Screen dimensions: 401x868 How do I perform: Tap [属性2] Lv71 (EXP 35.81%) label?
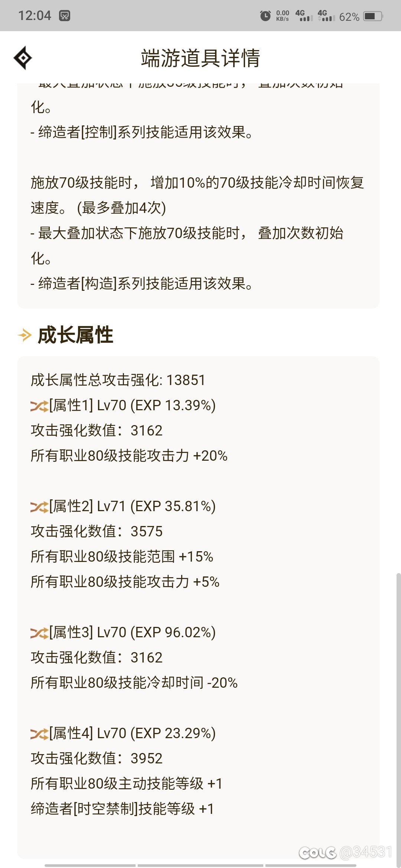tap(133, 506)
